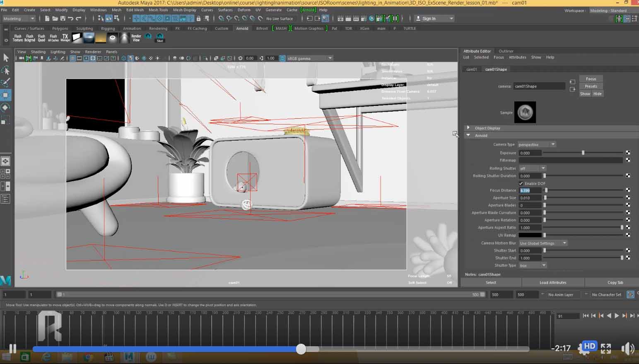Screen dimensions: 639x364
Task: Toggle the auto keyframe button
Action: [630, 295]
